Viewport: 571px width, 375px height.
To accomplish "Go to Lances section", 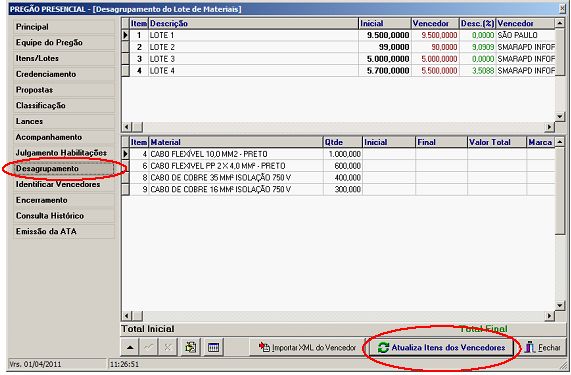I will (x=64, y=121).
